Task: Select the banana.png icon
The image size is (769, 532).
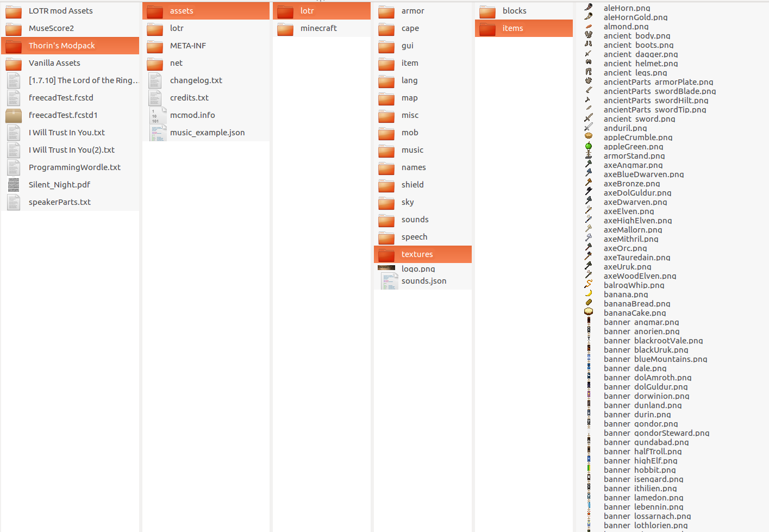Action: [x=589, y=293]
